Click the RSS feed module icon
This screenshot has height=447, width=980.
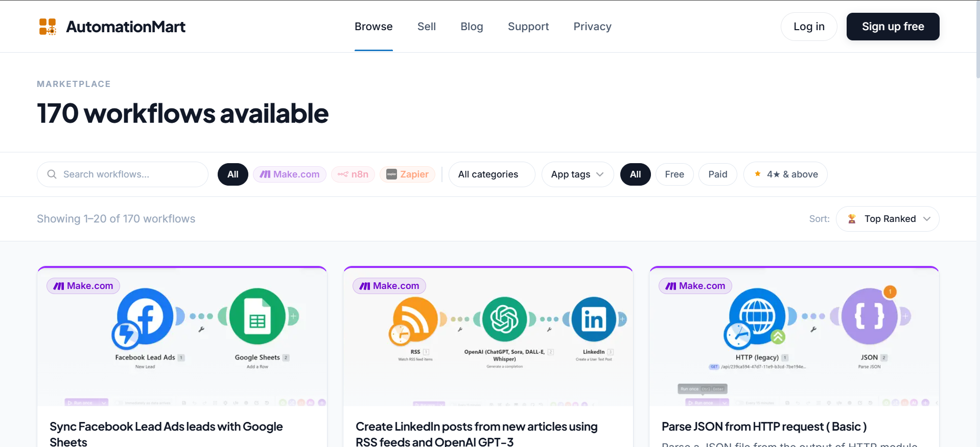pyautogui.click(x=415, y=320)
